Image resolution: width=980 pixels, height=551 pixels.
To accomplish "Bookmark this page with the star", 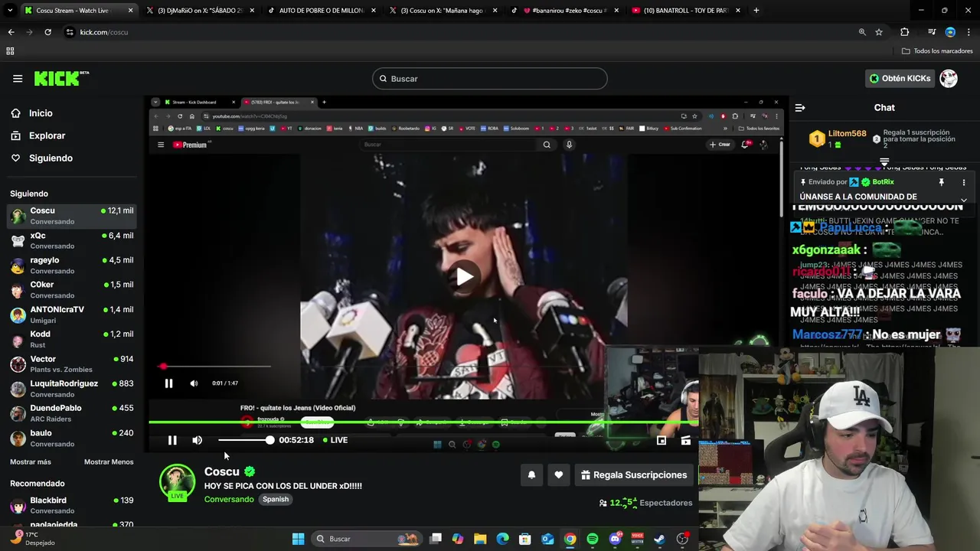I will (x=879, y=32).
